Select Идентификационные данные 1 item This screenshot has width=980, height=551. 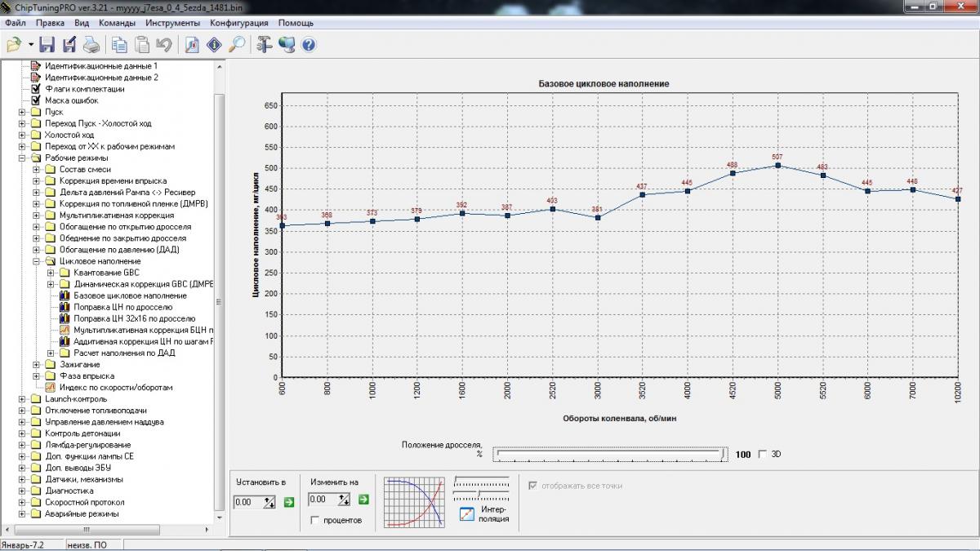coord(100,65)
